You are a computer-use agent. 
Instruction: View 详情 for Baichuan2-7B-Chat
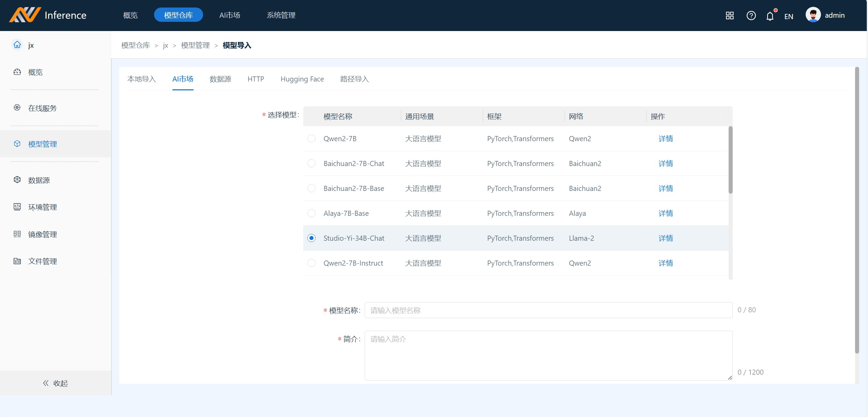666,163
